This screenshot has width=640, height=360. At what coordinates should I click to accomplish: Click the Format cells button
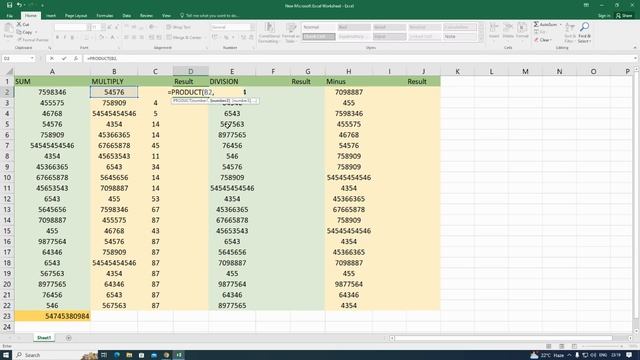coord(522,31)
